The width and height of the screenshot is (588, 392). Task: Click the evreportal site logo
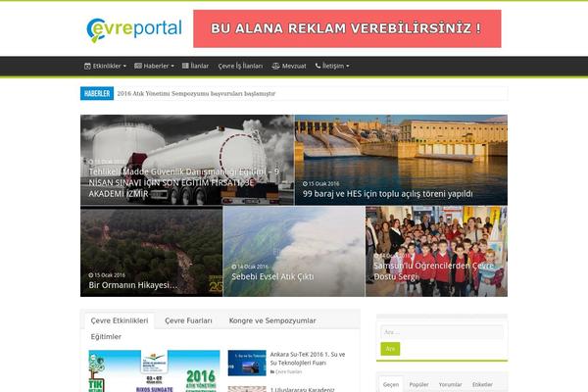coord(134,29)
